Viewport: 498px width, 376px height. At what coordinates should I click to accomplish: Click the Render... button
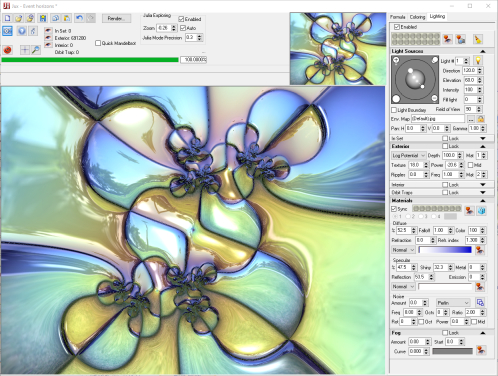pos(116,18)
